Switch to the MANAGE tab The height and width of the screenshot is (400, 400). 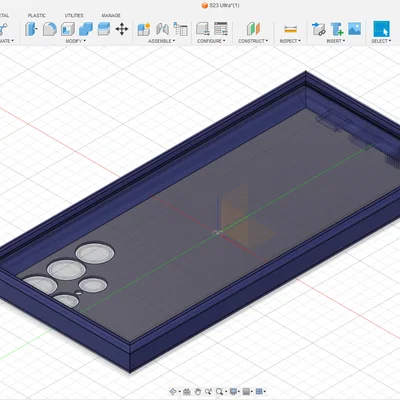point(111,15)
